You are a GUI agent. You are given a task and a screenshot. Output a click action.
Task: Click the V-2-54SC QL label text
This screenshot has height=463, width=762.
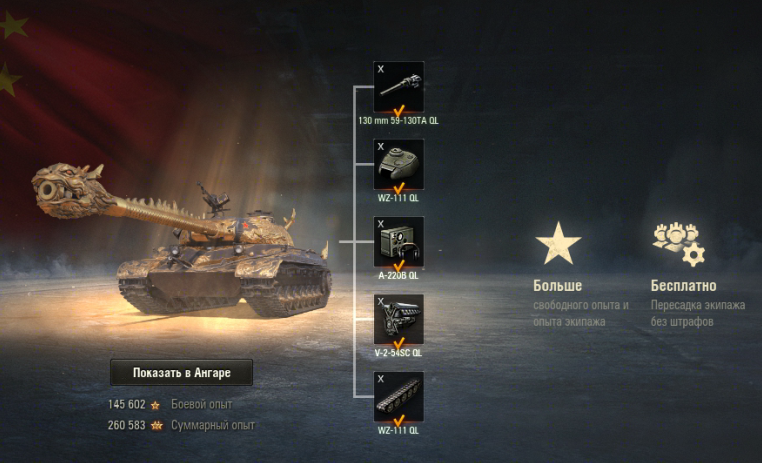(x=398, y=353)
